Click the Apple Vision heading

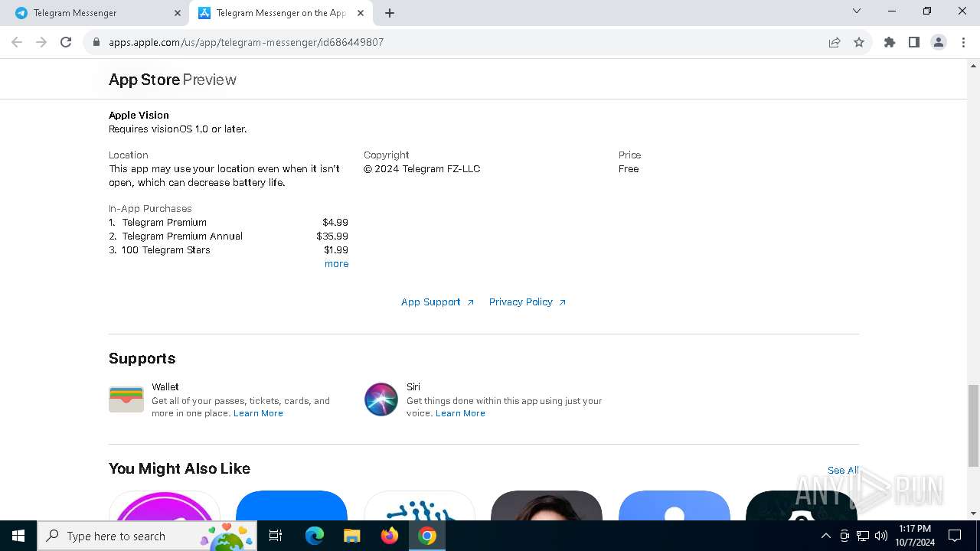(139, 116)
